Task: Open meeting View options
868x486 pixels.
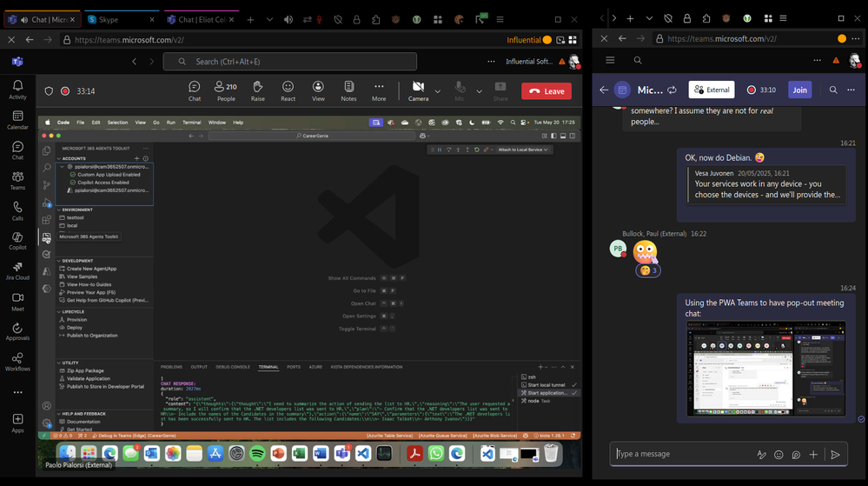Action: click(318, 91)
